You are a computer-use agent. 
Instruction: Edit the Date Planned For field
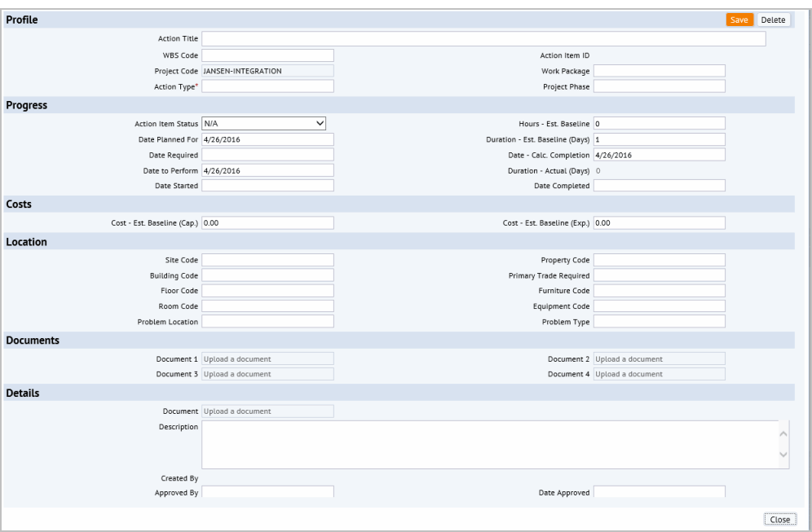pos(267,139)
